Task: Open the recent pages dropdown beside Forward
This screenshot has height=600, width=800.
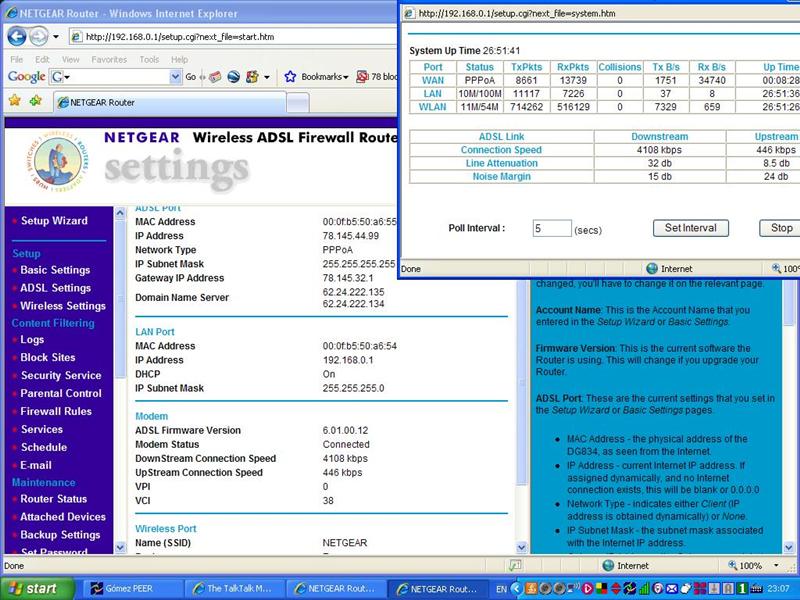Action: pos(56,37)
